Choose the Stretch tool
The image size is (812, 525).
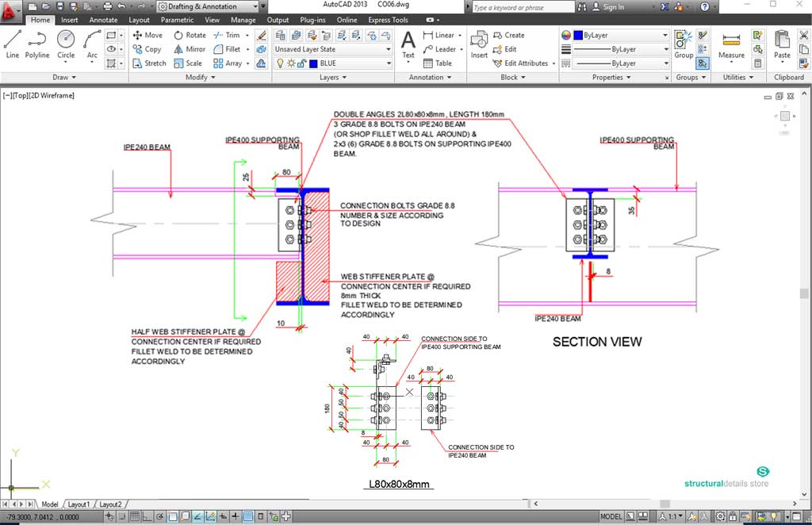pos(148,63)
